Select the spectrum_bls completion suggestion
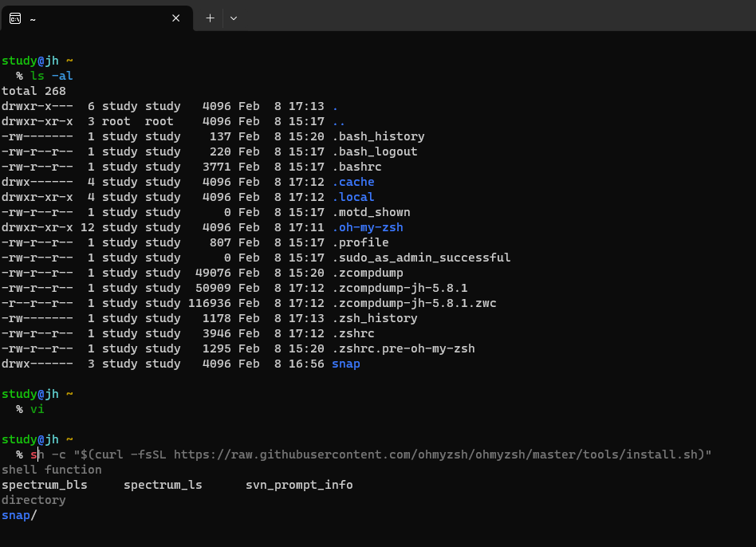Image resolution: width=756 pixels, height=547 pixels. click(x=45, y=485)
